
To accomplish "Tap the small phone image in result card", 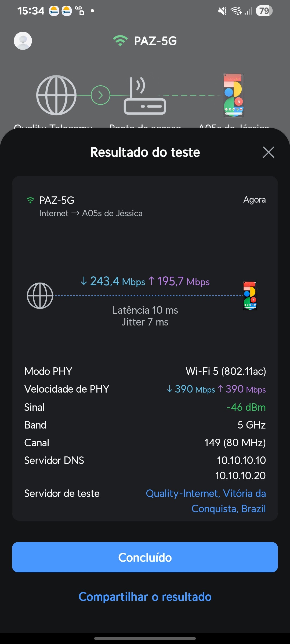I will [250, 295].
